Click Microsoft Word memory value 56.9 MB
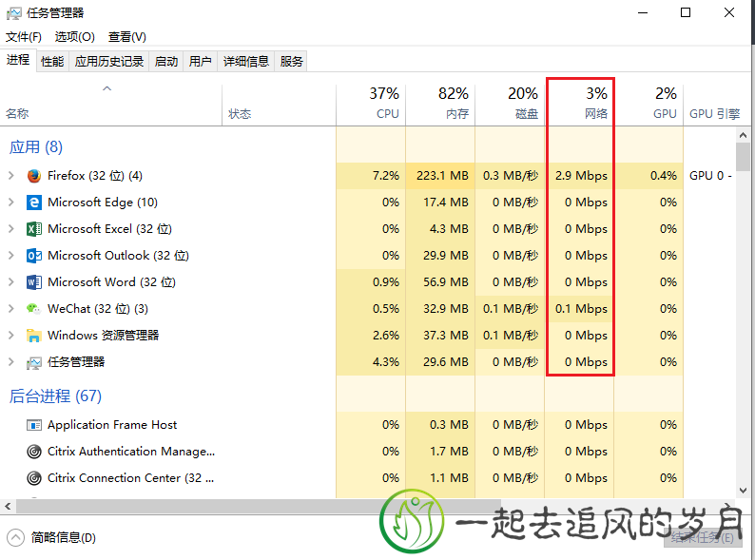Viewport: 755px width, 560px height. click(x=445, y=282)
